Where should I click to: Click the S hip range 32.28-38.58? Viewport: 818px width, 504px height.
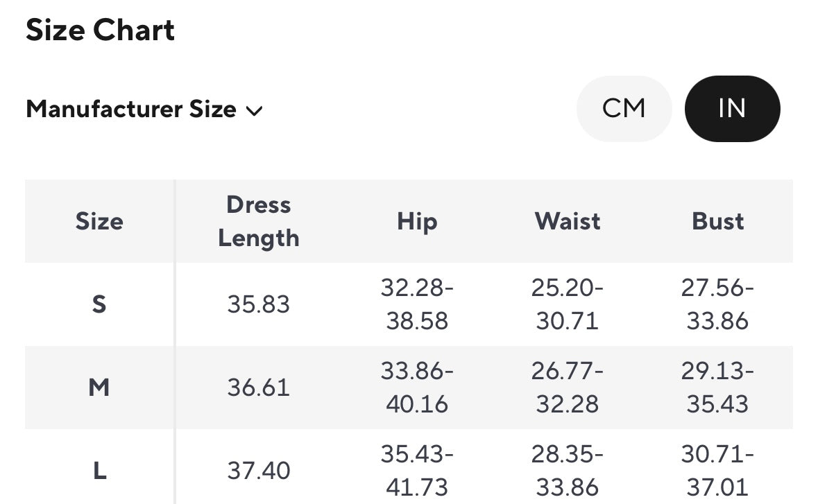point(417,304)
